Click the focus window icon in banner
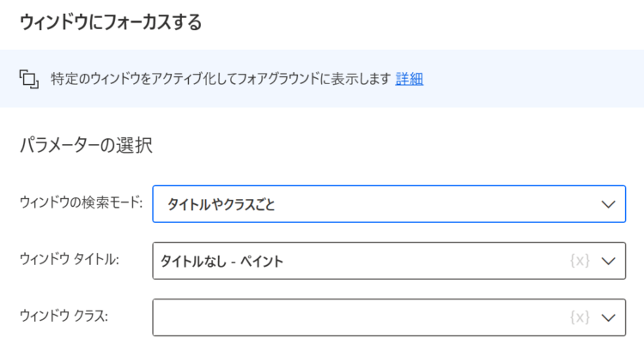Screen dimensions: 644x350 point(29,79)
